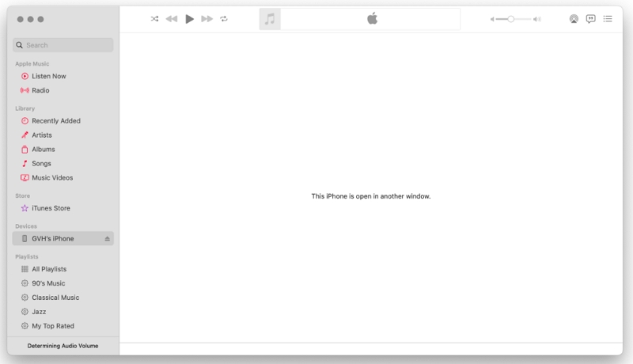Click the Classical Music gear icon
This screenshot has width=633, height=364.
[x=25, y=298]
